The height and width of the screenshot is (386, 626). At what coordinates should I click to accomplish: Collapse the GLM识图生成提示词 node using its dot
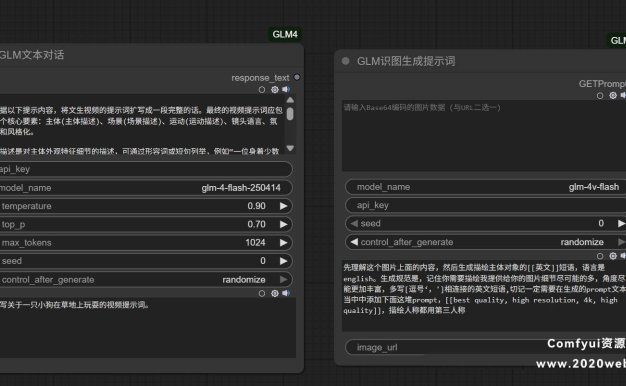(x=346, y=61)
